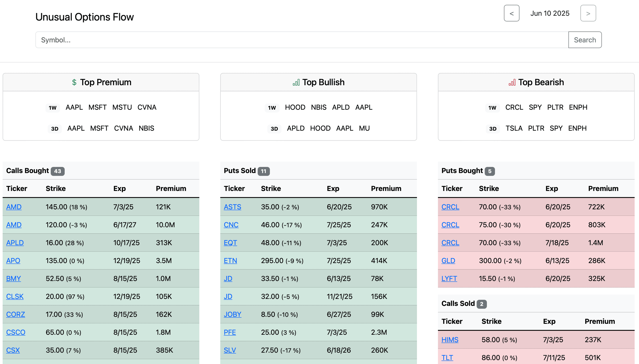
Task: Select NBIS in Top Premium 3D row
Action: click(146, 128)
